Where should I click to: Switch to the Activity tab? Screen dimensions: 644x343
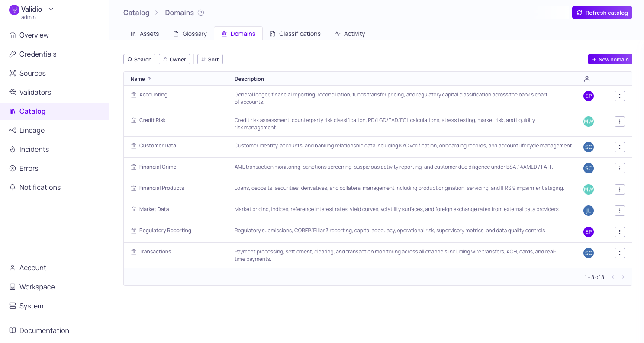pos(350,34)
